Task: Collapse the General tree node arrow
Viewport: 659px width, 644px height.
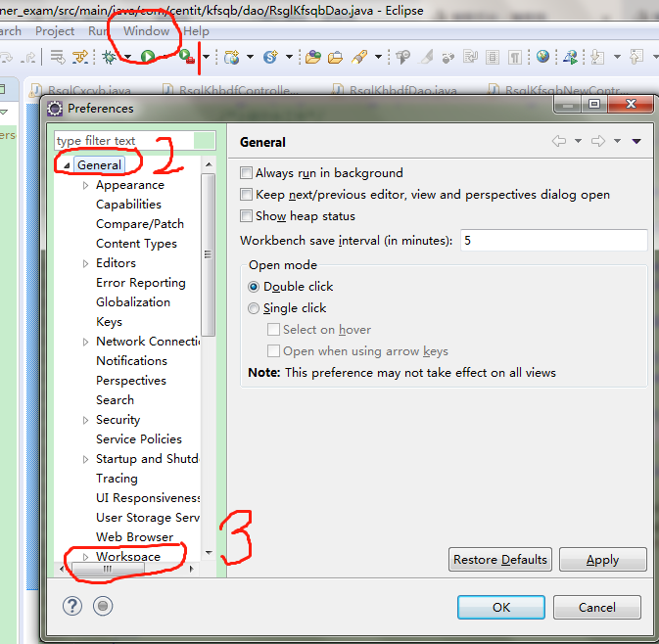Action: click(x=67, y=166)
